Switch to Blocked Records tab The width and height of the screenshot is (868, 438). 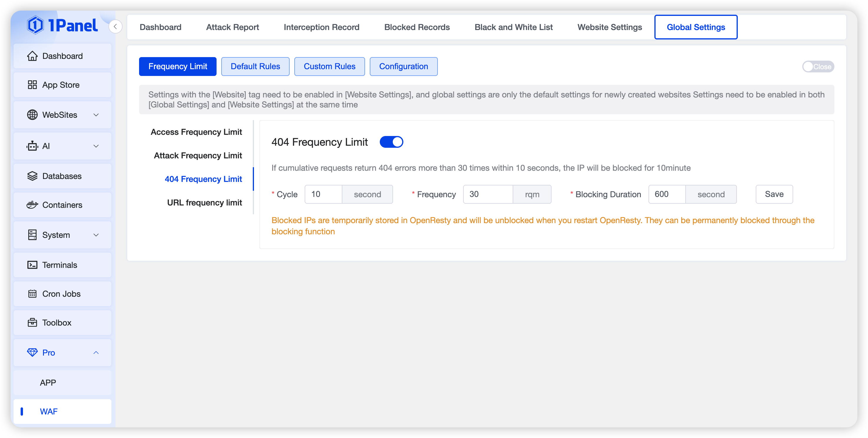[417, 27]
